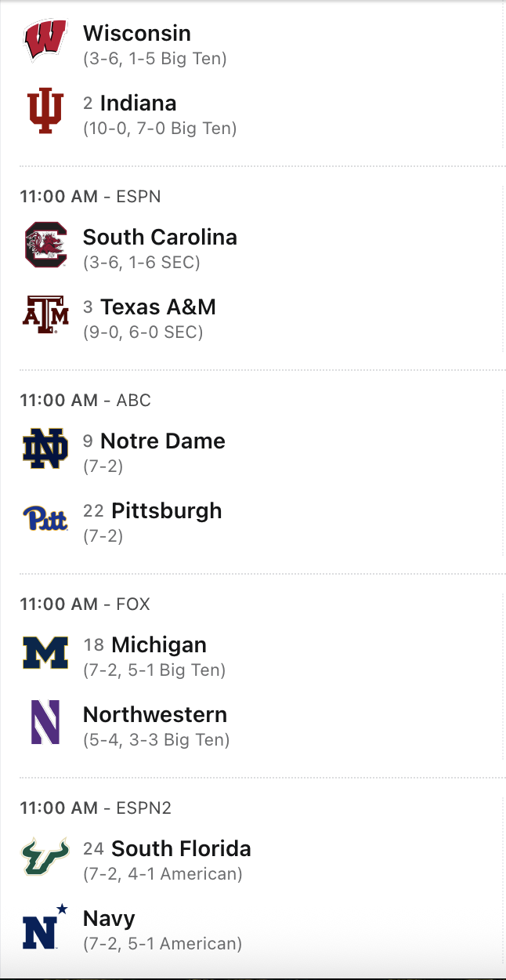Visit the Pittsburgh team page
This screenshot has width=506, height=980.
[167, 511]
